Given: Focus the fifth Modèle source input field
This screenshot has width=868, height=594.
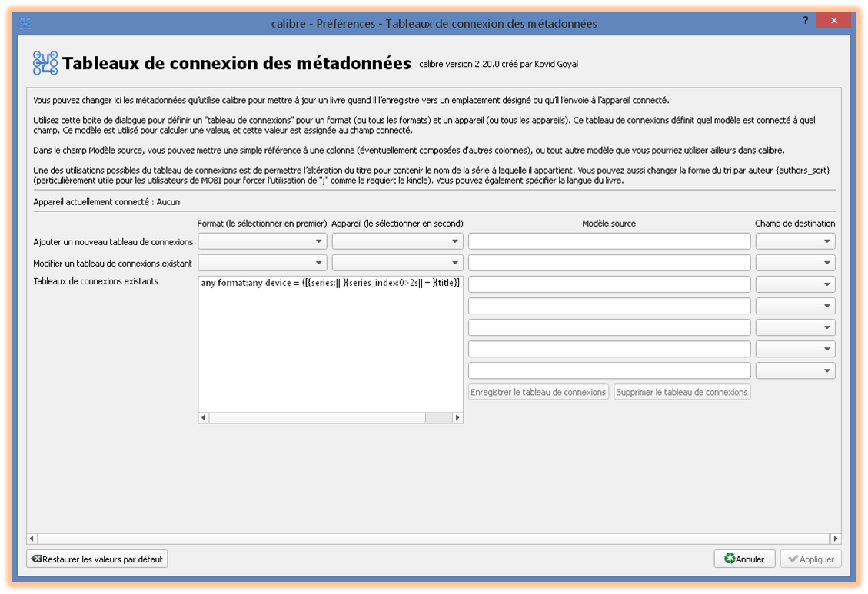Looking at the screenshot, I should click(610, 327).
